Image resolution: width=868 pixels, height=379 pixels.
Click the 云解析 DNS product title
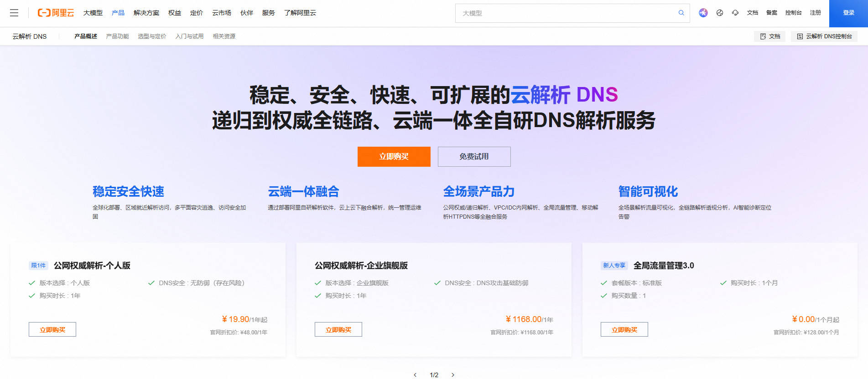click(x=30, y=36)
